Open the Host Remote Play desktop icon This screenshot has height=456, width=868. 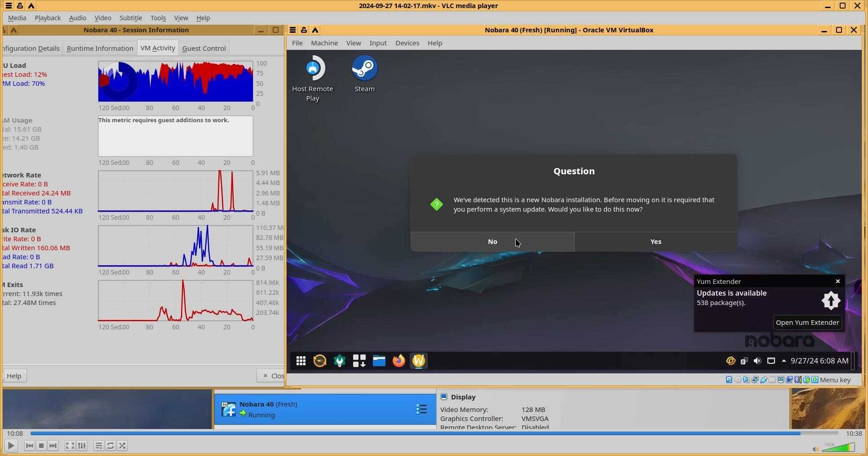click(313, 79)
